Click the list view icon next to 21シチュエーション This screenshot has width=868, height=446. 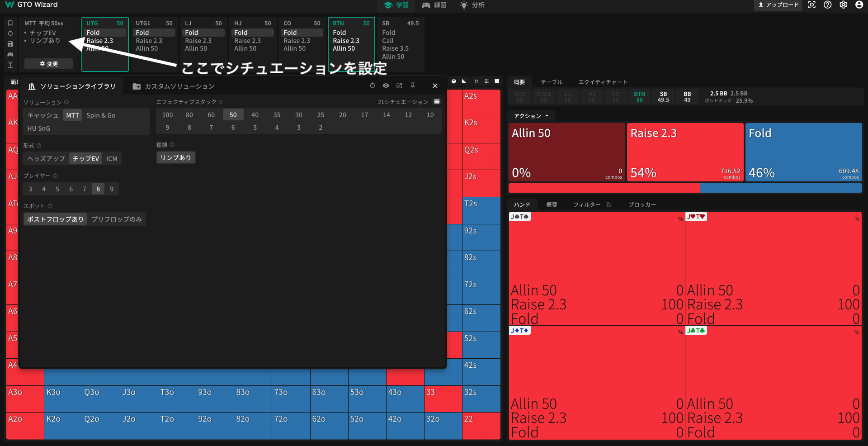[437, 102]
